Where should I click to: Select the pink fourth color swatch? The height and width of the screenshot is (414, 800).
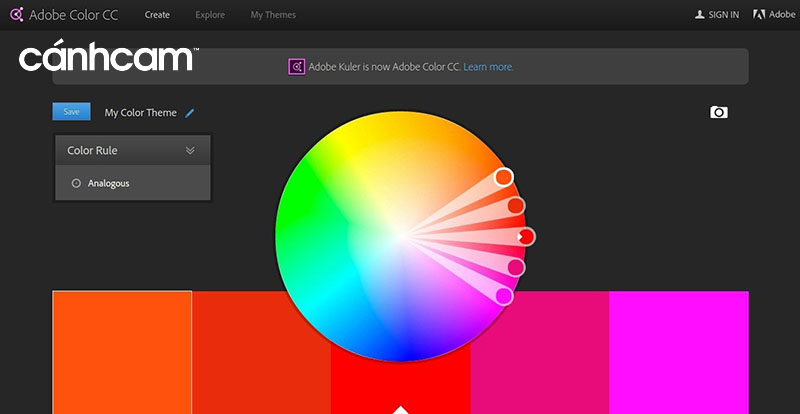540,352
